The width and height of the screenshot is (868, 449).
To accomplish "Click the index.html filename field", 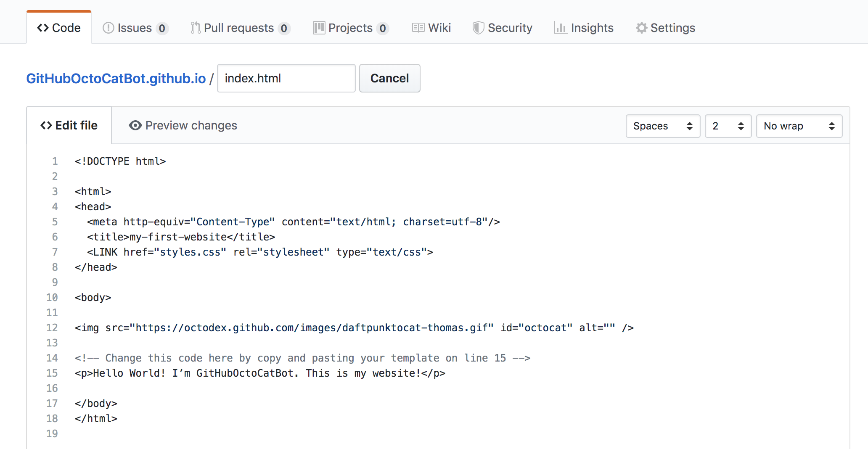I will 286,78.
